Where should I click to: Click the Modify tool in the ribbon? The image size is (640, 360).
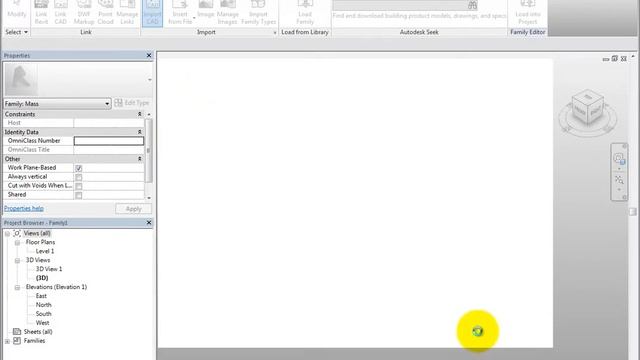17,11
